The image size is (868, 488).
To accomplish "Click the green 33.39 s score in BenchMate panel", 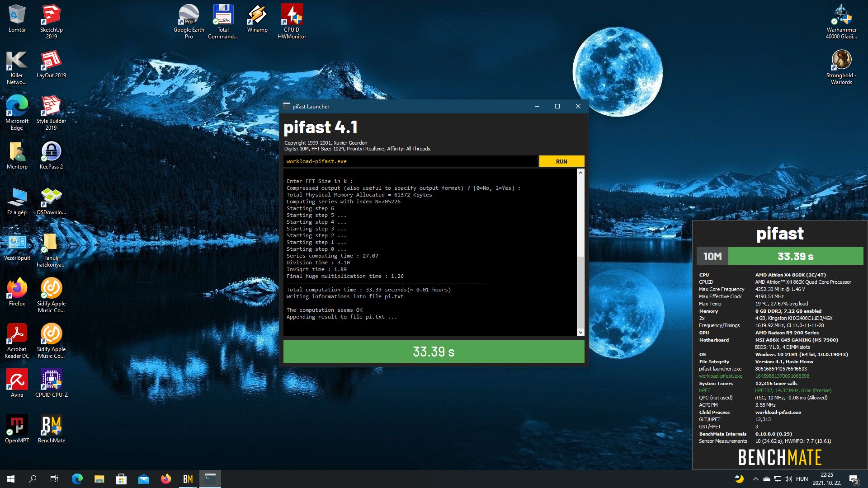I will click(795, 256).
